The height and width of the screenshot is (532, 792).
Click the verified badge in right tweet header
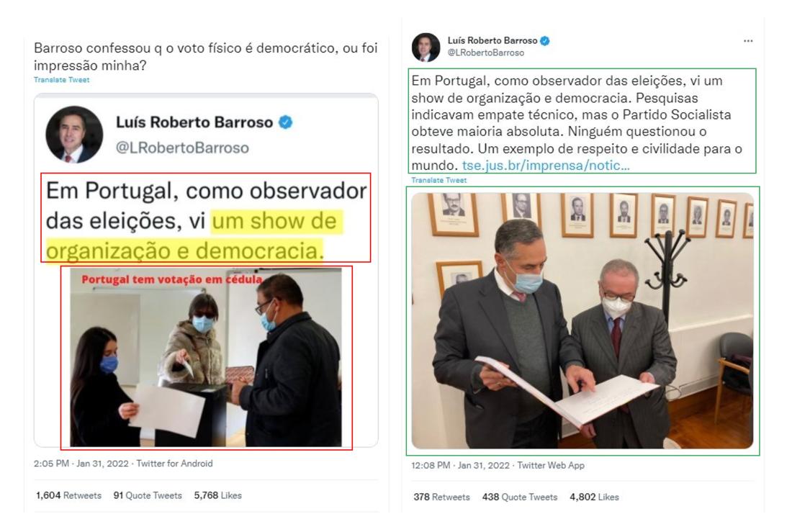pos(545,41)
